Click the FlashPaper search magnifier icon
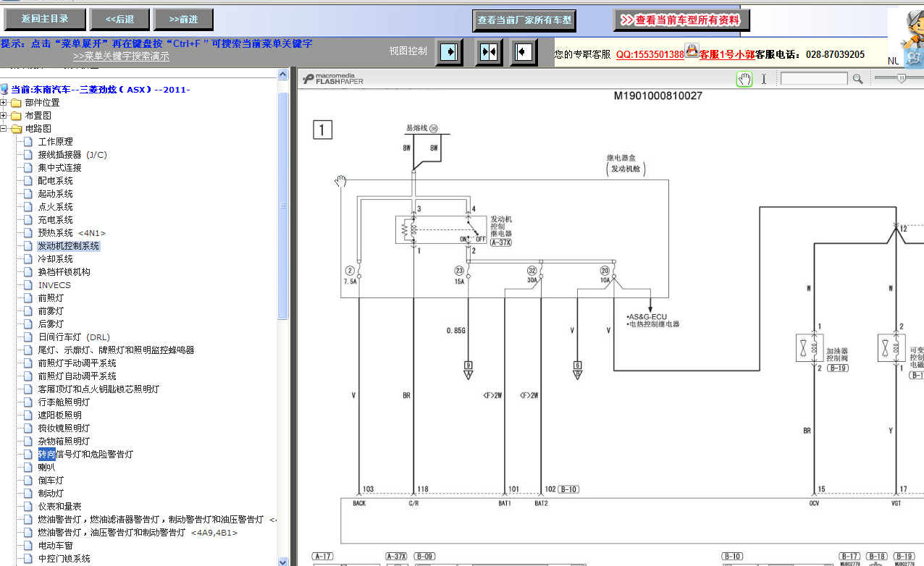 (x=857, y=79)
